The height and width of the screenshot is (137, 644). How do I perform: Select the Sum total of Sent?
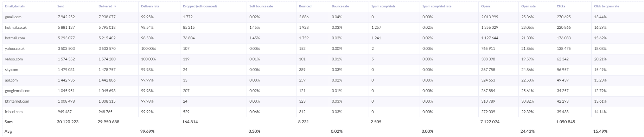click(68, 122)
